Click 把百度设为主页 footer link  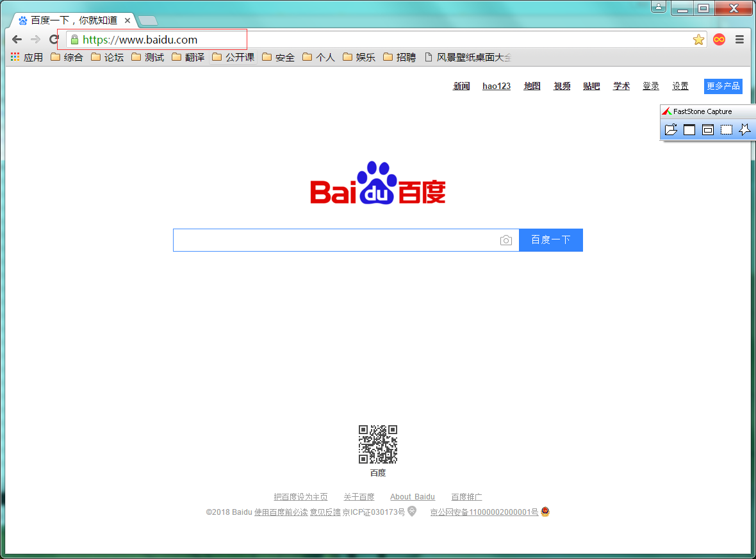[301, 497]
